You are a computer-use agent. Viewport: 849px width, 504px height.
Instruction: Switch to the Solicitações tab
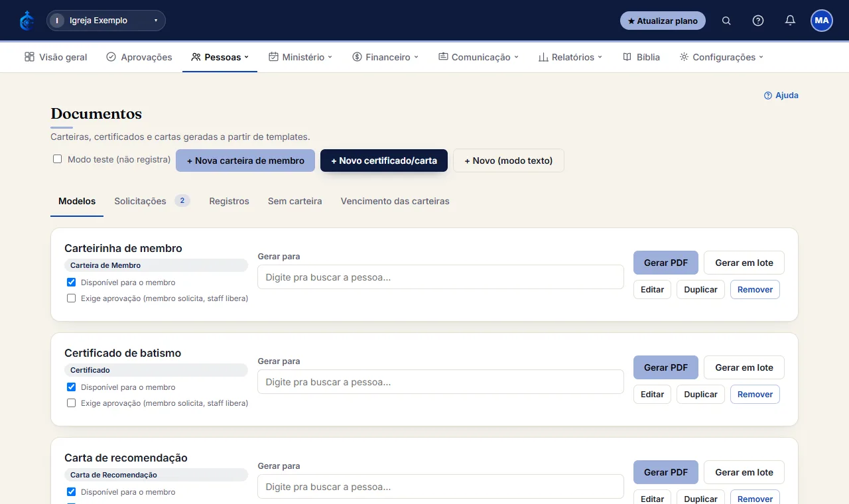152,201
